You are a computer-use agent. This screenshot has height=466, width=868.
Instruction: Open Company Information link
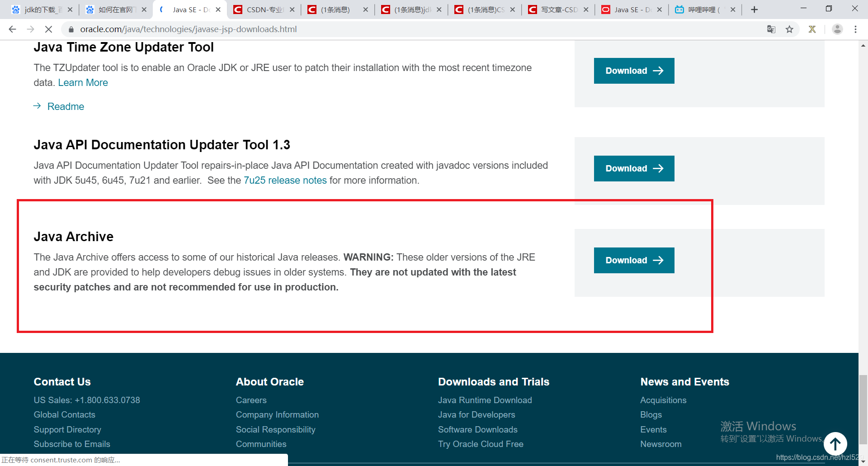point(277,414)
